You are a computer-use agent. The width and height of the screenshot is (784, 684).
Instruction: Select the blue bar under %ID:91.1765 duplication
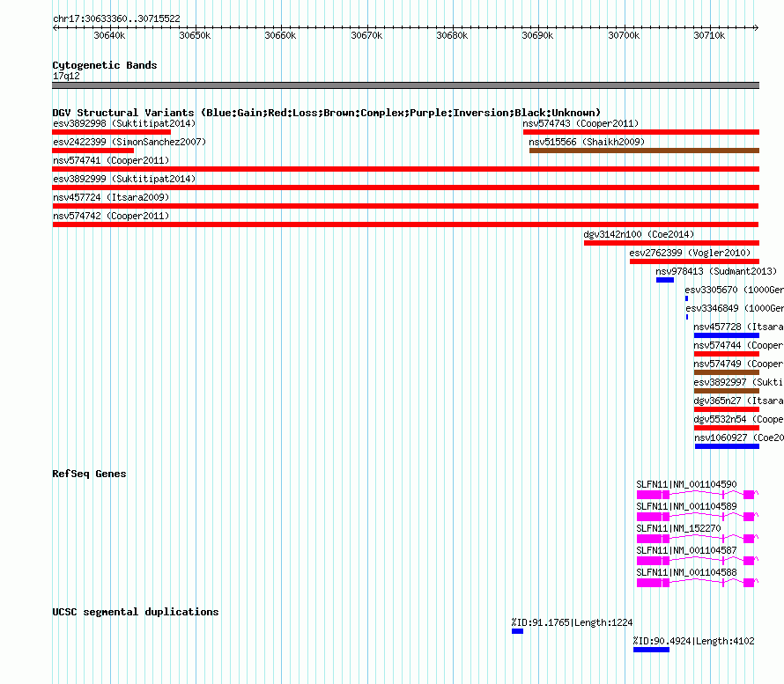[x=517, y=631]
